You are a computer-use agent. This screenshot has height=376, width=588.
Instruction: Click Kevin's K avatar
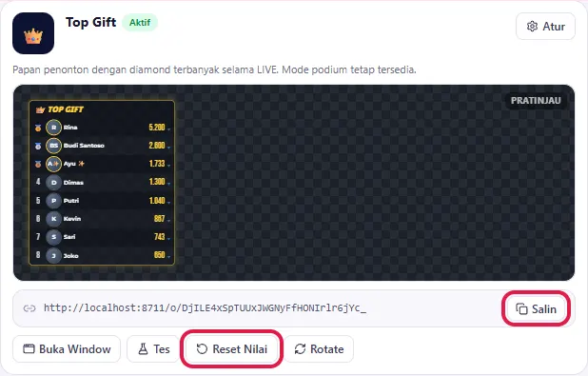(53, 219)
